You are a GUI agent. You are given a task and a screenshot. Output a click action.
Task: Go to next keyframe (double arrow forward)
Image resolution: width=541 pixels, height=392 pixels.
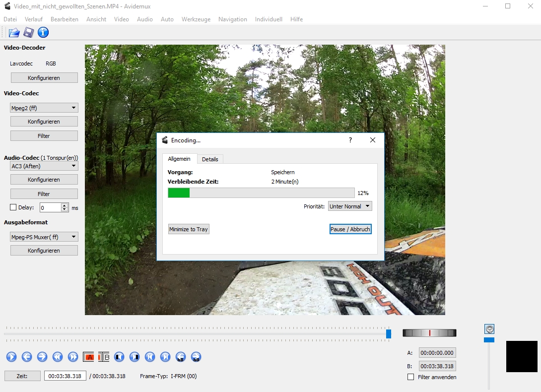pos(73,357)
